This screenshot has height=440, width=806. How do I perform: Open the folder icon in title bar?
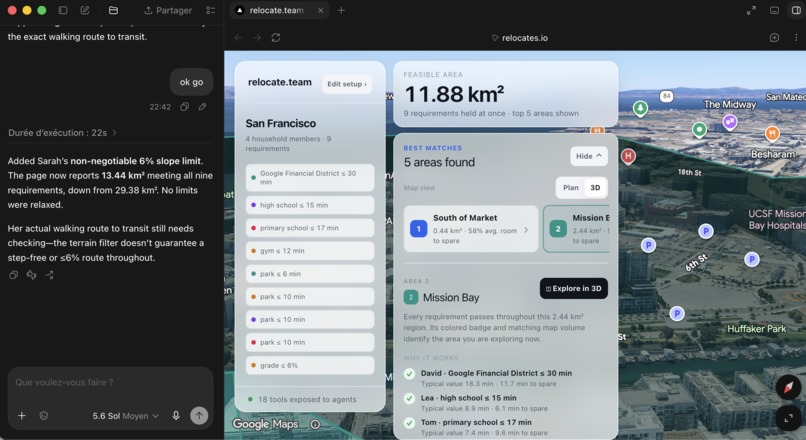pyautogui.click(x=113, y=10)
